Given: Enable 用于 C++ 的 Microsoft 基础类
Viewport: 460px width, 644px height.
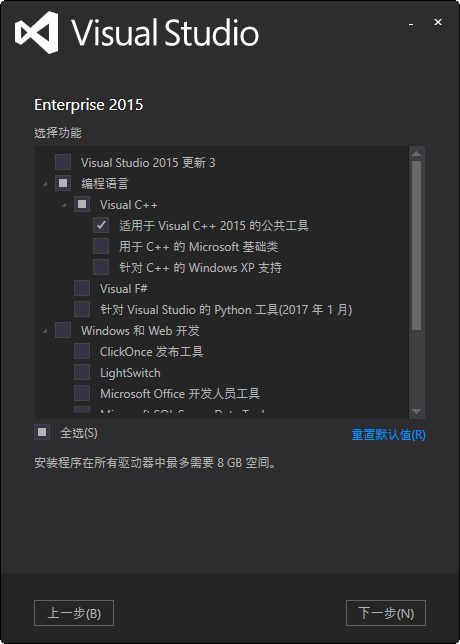Looking at the screenshot, I should 101,246.
